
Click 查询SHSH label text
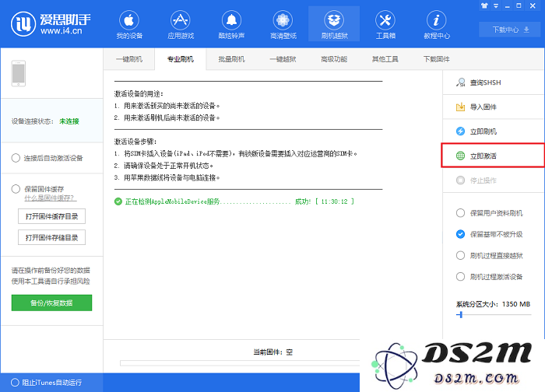486,82
